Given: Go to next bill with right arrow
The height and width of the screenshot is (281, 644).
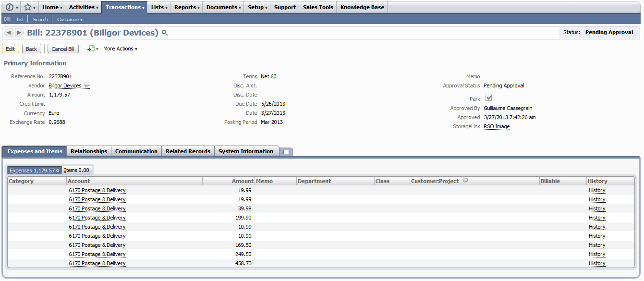Looking at the screenshot, I should (x=19, y=33).
